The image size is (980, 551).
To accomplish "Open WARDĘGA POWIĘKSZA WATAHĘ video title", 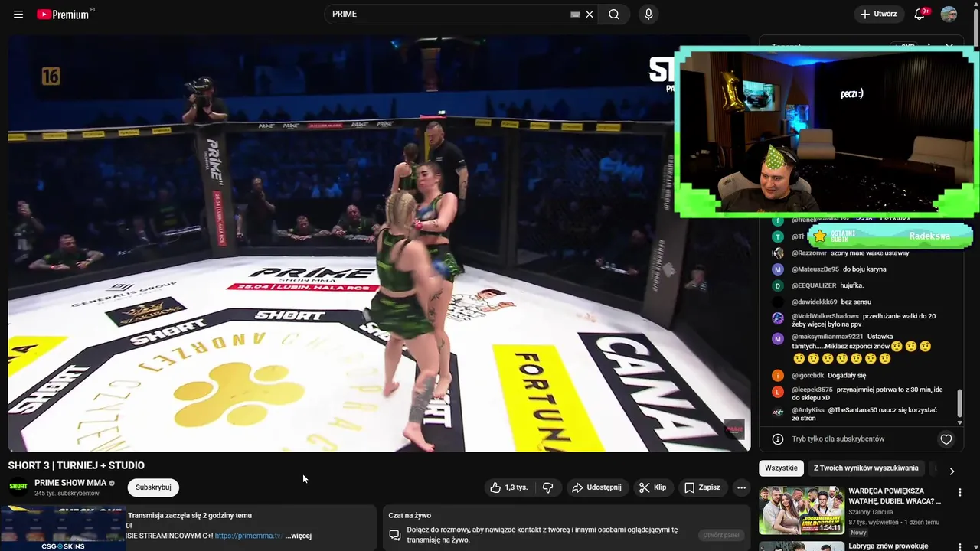I will click(x=895, y=496).
